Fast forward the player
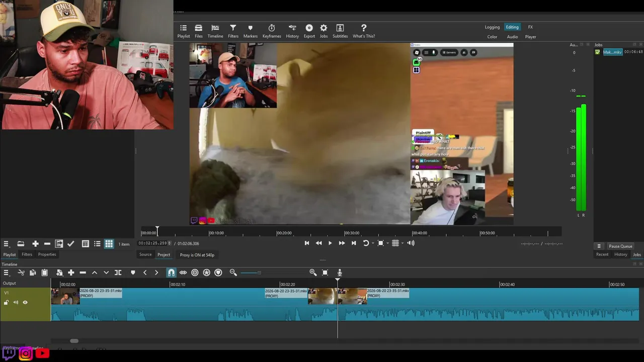 click(x=342, y=243)
